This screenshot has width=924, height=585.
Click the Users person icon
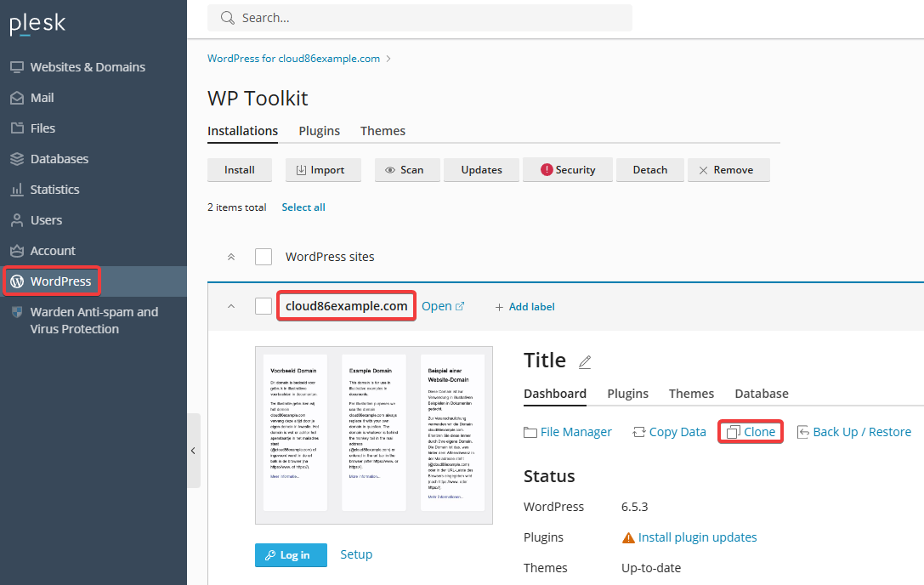17,220
